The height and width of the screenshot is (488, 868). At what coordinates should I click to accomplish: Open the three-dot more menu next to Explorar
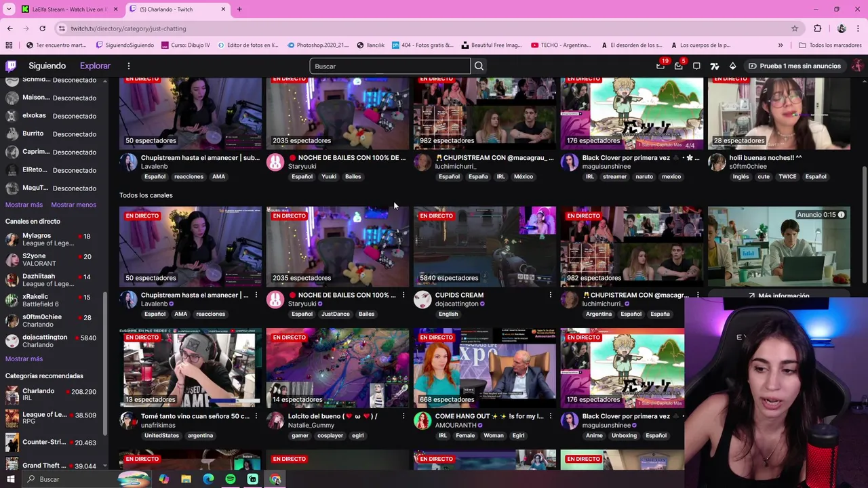coord(128,66)
